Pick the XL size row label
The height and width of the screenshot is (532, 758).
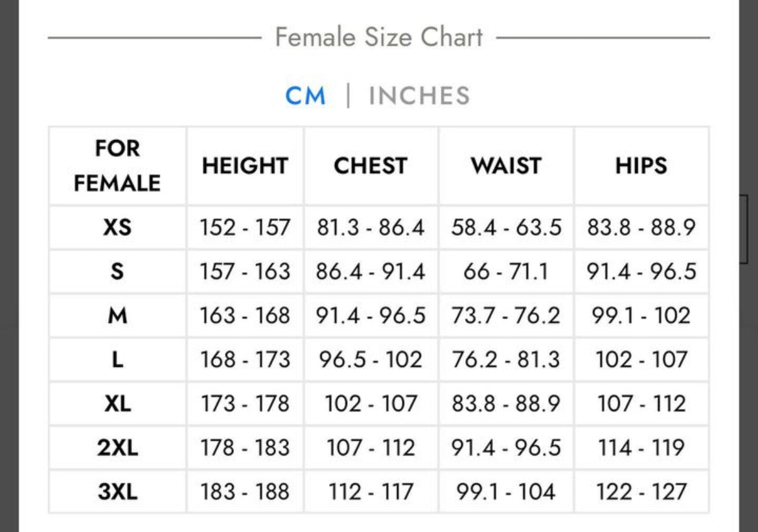coord(117,404)
